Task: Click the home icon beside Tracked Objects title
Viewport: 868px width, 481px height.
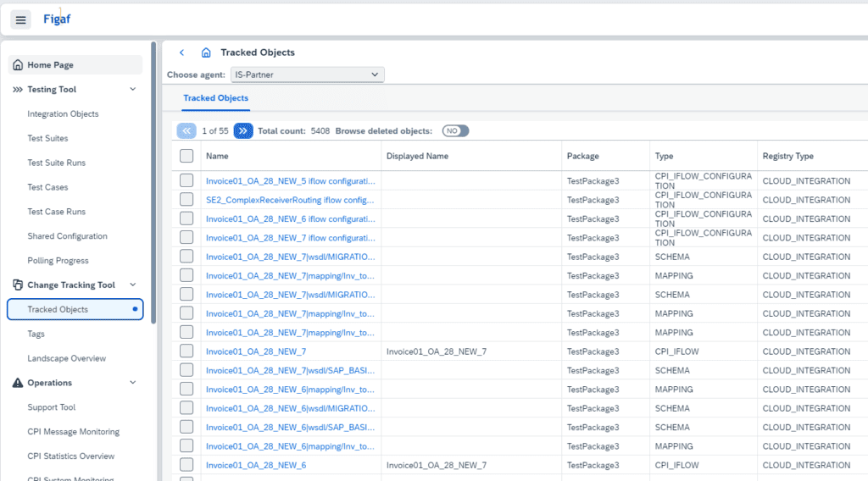Action: pos(206,53)
